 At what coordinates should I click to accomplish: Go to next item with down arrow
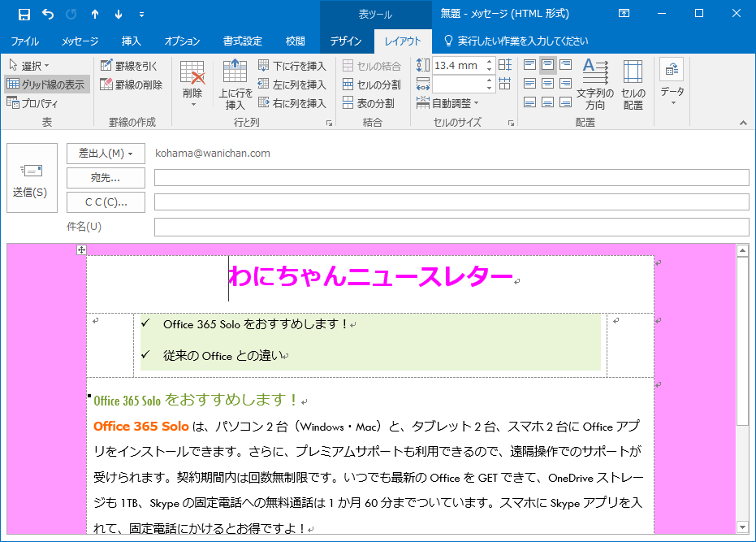[119, 15]
